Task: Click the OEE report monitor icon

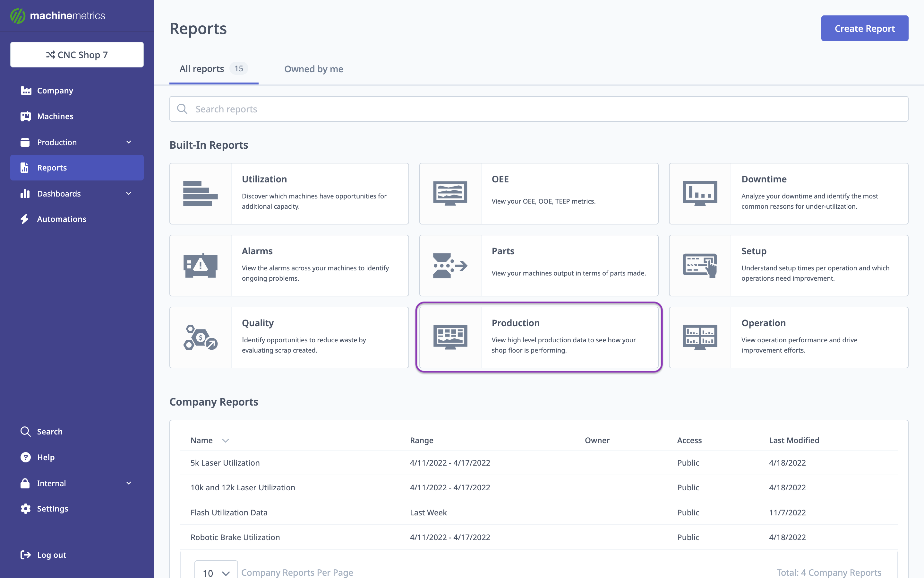Action: click(450, 193)
